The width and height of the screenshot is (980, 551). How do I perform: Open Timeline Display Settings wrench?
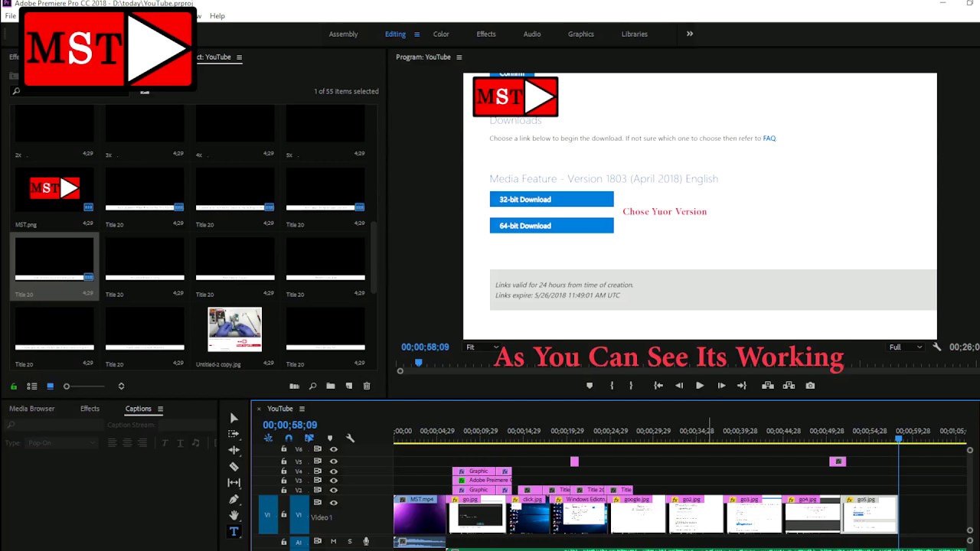(x=350, y=439)
